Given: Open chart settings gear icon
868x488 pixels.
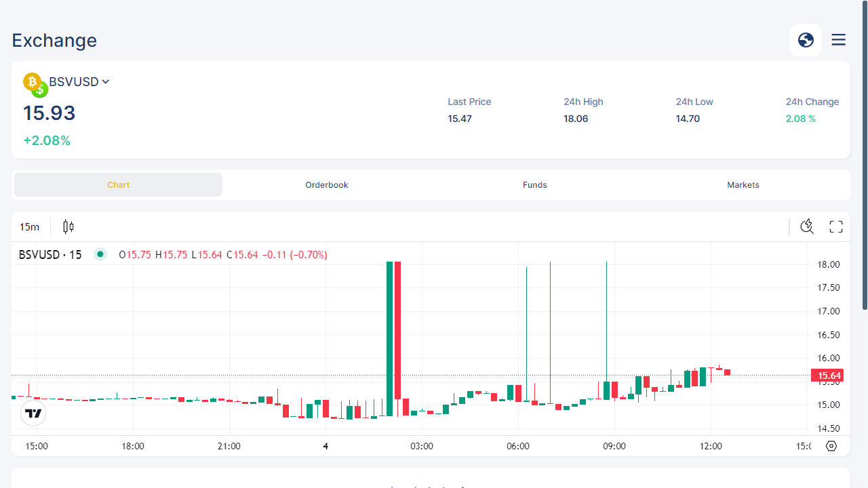Looking at the screenshot, I should click(x=832, y=446).
